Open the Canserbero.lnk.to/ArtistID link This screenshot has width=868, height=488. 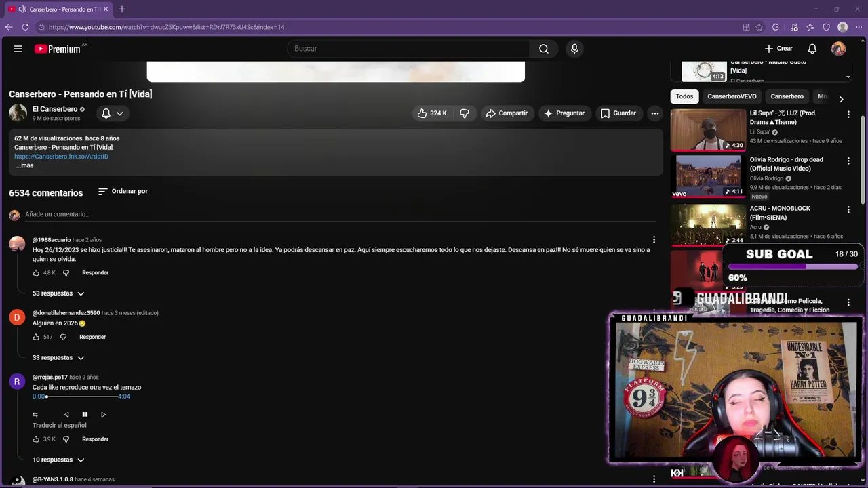[61, 157]
